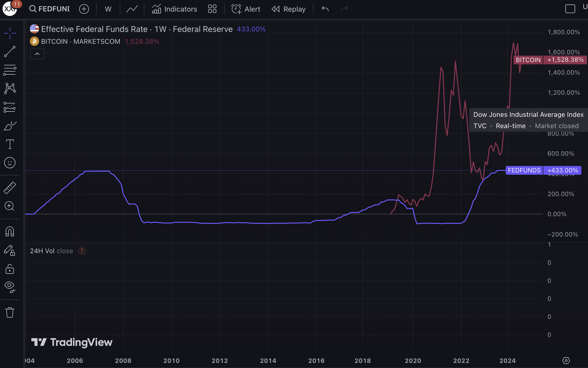The image size is (588, 368).
Task: Click the 433.00% legend value
Action: click(x=251, y=29)
